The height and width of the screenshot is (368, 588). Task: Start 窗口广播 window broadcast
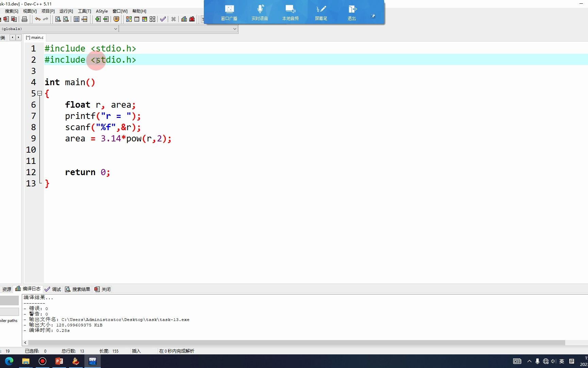coord(229,13)
